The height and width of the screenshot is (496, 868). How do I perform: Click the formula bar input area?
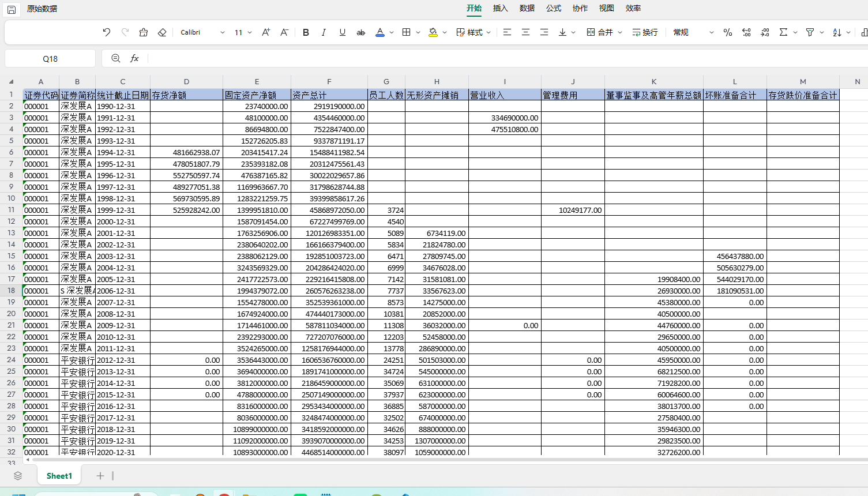click(508, 58)
